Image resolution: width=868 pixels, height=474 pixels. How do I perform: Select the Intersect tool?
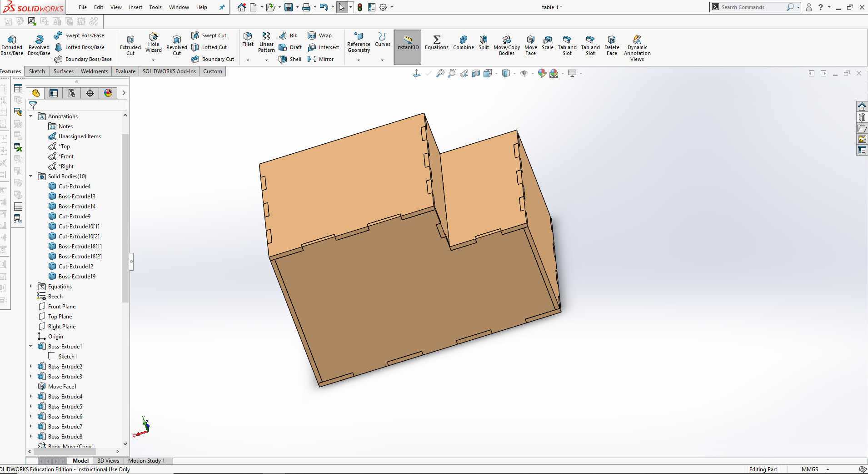324,47
